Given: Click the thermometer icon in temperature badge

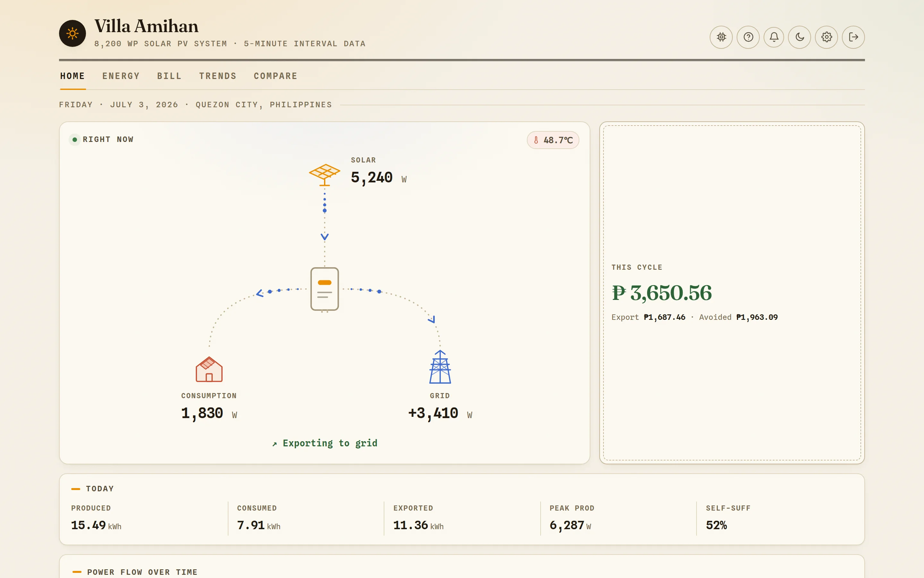Looking at the screenshot, I should 536,140.
